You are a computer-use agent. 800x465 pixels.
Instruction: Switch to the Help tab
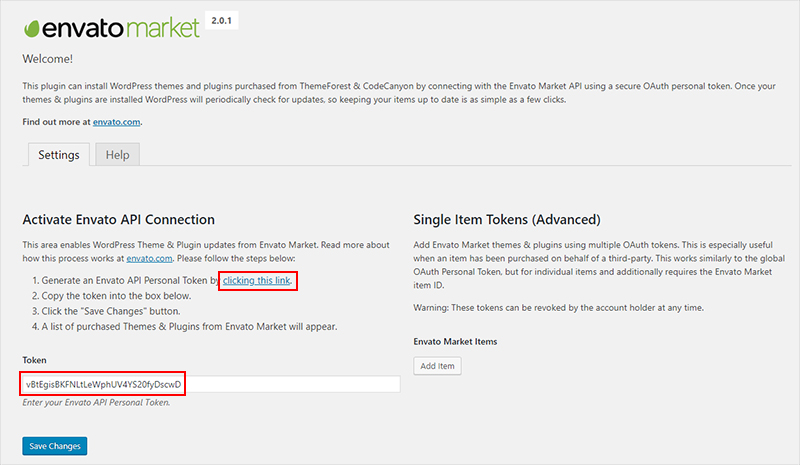tap(117, 155)
